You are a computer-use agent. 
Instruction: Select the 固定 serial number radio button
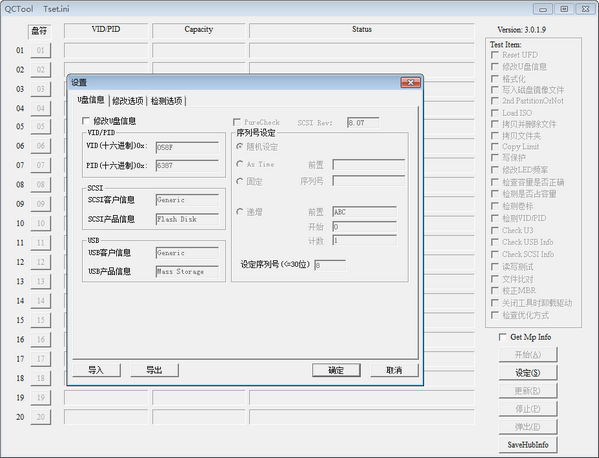pos(240,181)
